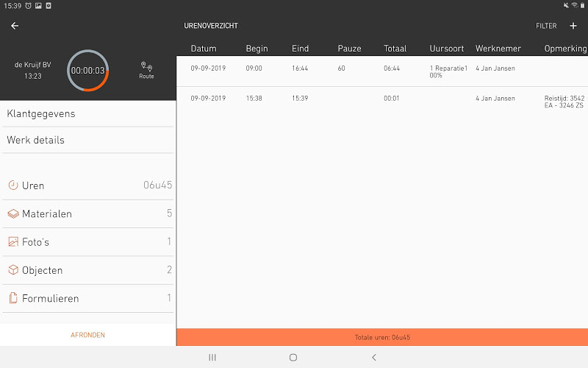Tap the Formulieren document icon

[x=13, y=298]
